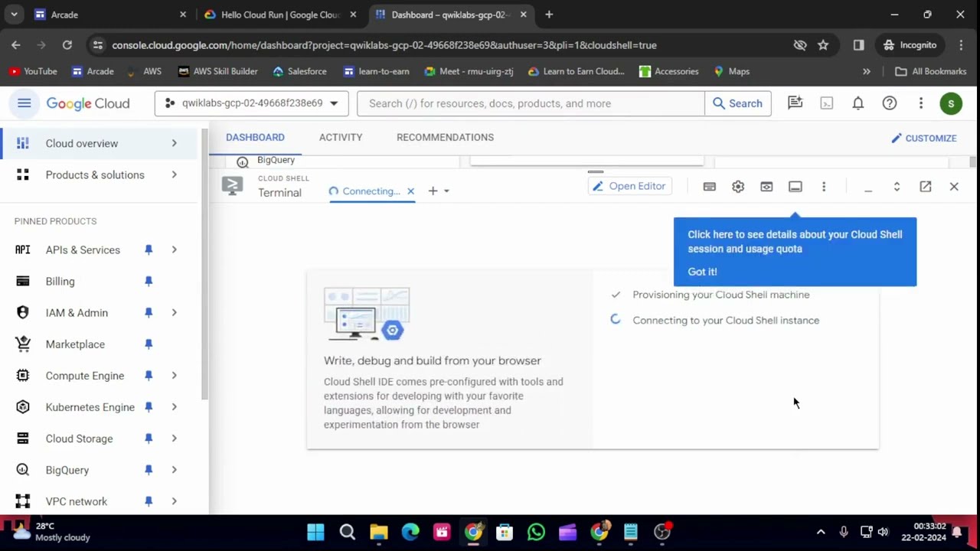Viewport: 980px width, 551px height.
Task: Switch to the ACTIVITY tab
Action: click(341, 137)
